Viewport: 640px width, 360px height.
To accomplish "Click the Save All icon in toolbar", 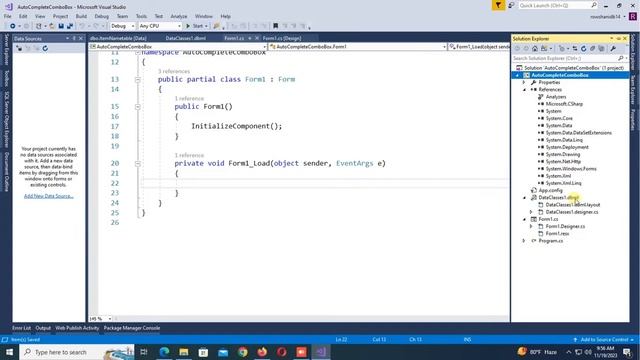I will coord(70,26).
